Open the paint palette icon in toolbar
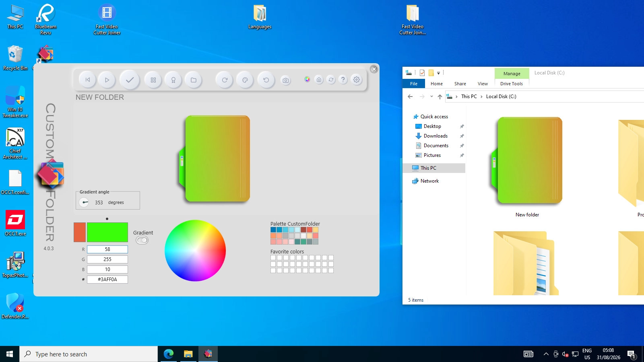Screen dimensions: 644x362 click(x=245, y=80)
